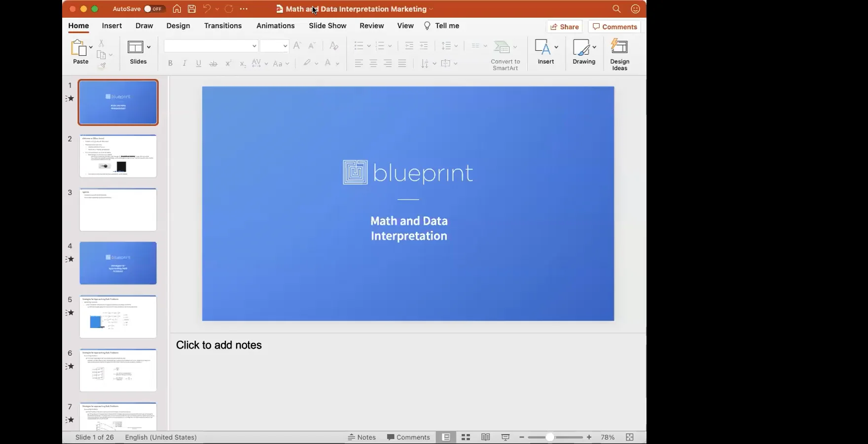This screenshot has height=444, width=868.
Task: Open the Transitions tab
Action: pyautogui.click(x=223, y=26)
